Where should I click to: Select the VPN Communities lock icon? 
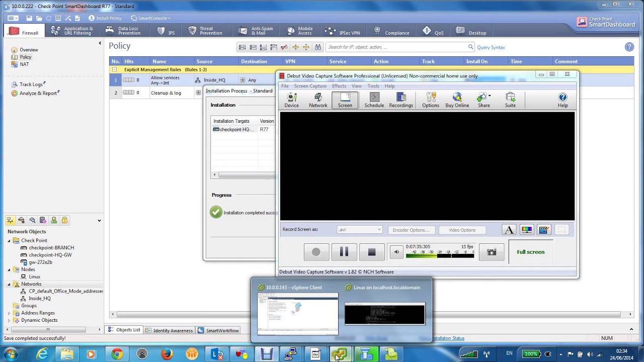tap(64, 220)
